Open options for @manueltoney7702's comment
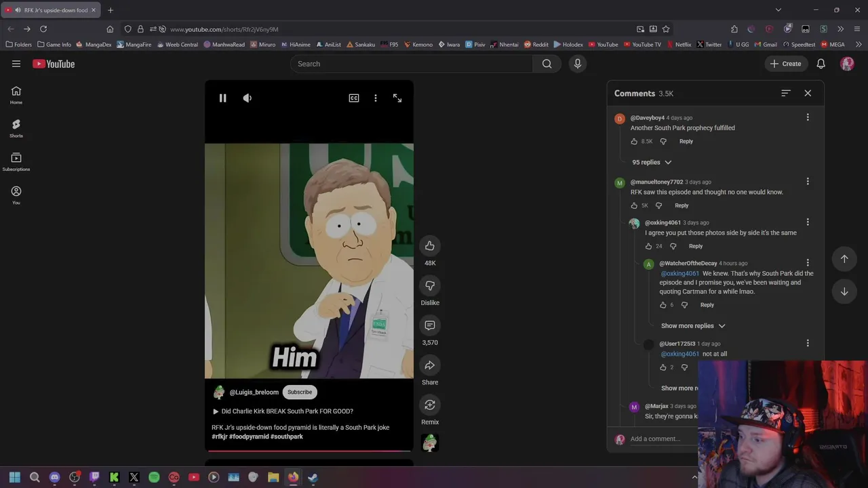The width and height of the screenshot is (868, 488). pyautogui.click(x=808, y=182)
